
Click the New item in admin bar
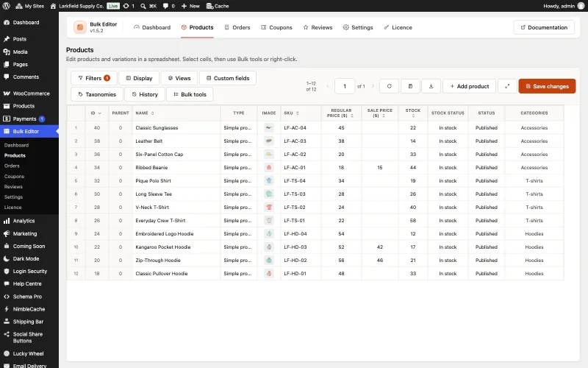point(190,6)
